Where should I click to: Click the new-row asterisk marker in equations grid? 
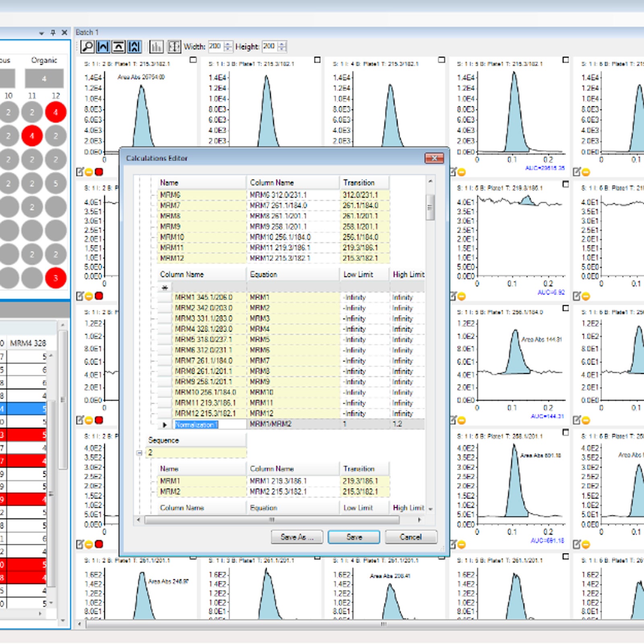click(x=165, y=288)
